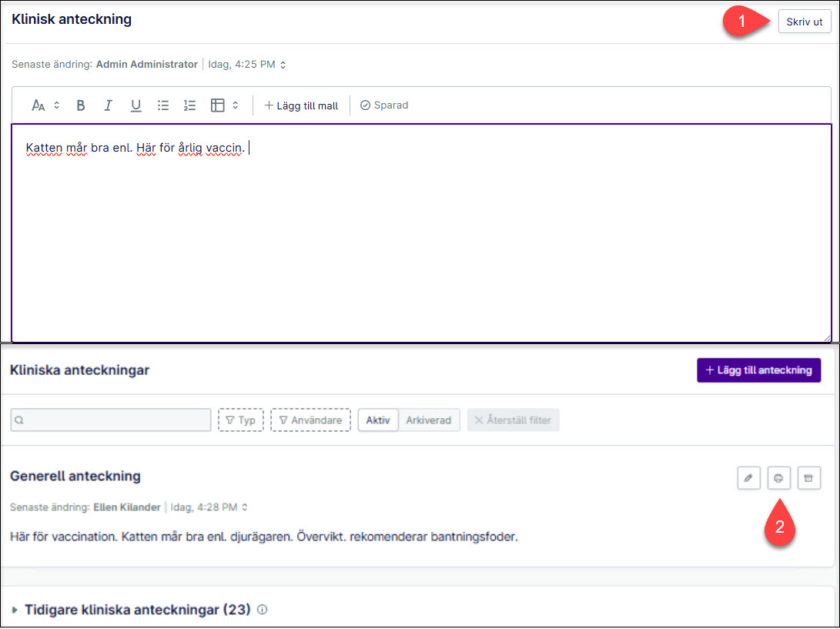Click the notes search field
Viewport: 840px width, 629px height.
(111, 420)
